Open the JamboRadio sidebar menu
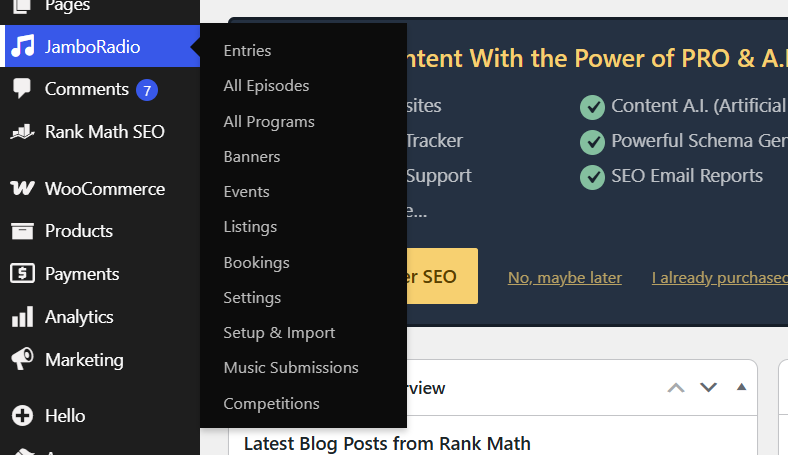 [x=102, y=46]
